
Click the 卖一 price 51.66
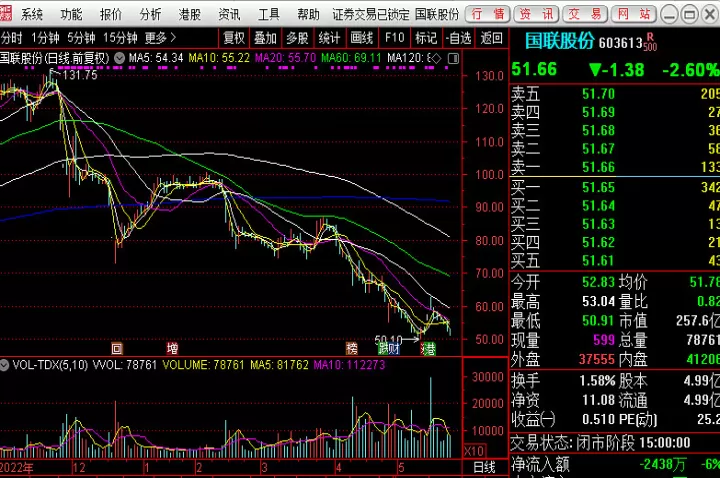coord(598,167)
